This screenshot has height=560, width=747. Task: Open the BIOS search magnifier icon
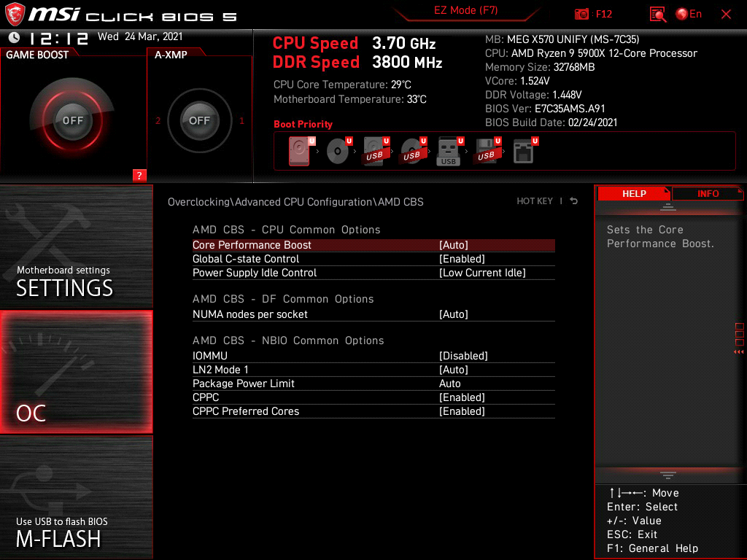click(x=657, y=15)
